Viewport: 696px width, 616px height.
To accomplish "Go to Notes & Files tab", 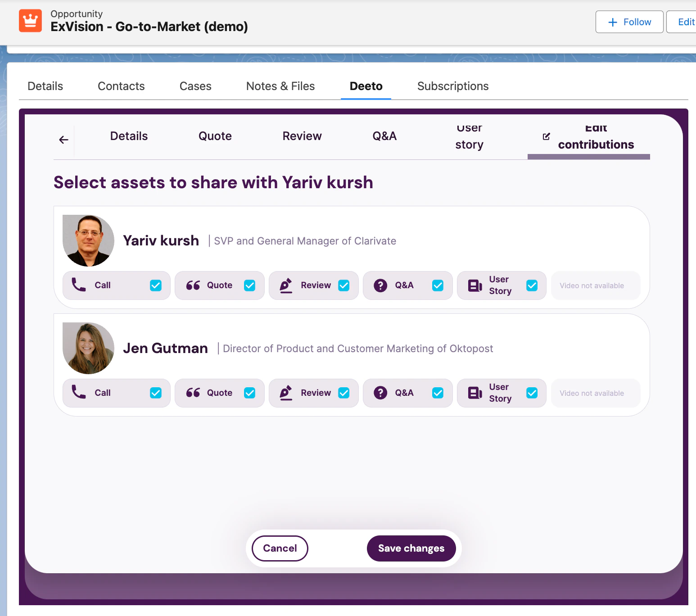I will (x=280, y=86).
